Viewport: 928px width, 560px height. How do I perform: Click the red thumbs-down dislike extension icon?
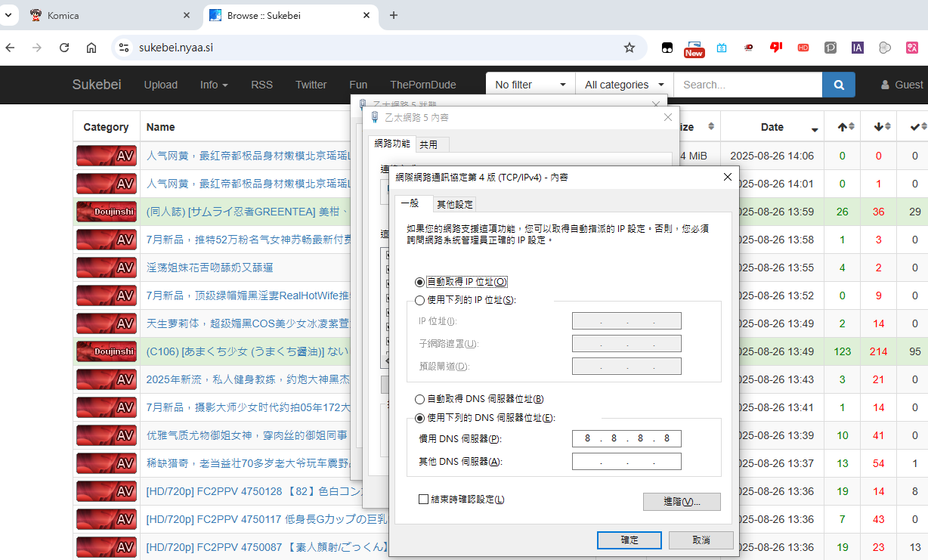point(776,47)
